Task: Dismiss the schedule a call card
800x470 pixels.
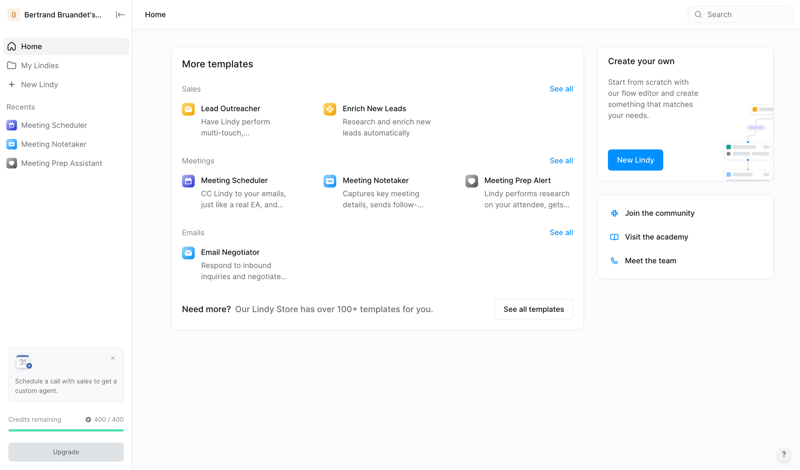Action: pyautogui.click(x=113, y=358)
